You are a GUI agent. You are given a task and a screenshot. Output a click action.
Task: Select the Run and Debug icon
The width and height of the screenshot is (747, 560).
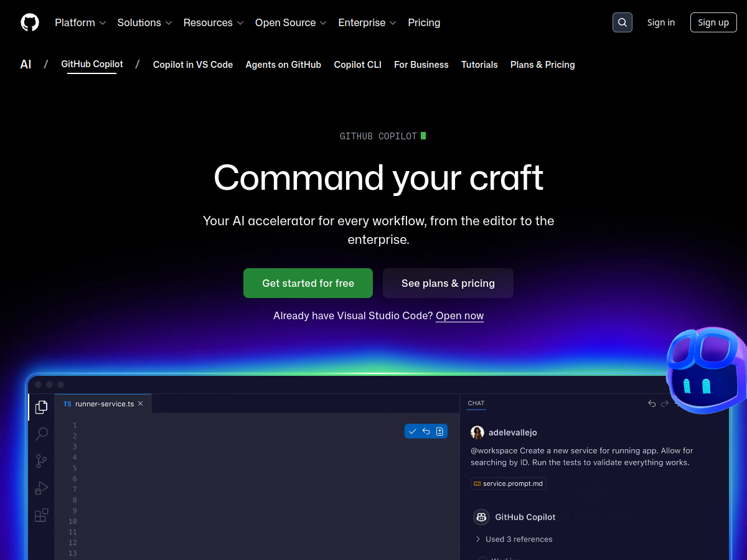[x=41, y=488]
